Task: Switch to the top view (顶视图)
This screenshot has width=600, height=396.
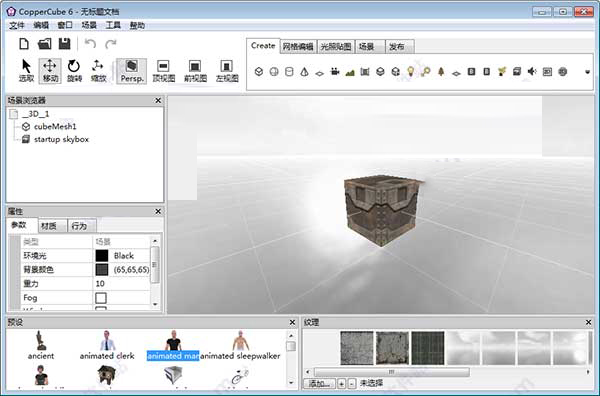Action: point(163,71)
